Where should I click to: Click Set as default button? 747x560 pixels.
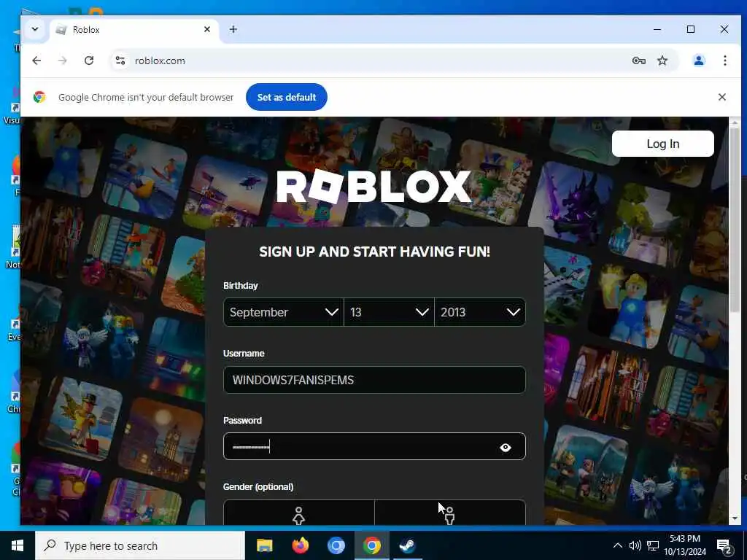pos(286,97)
